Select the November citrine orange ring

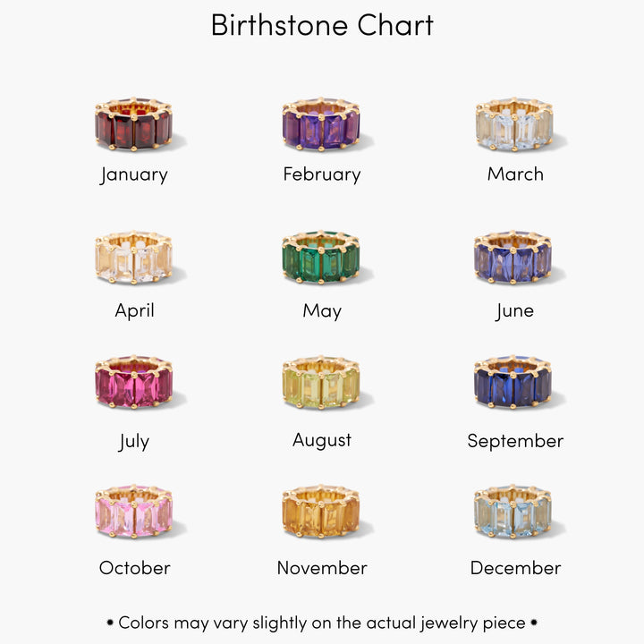pyautogui.click(x=321, y=512)
